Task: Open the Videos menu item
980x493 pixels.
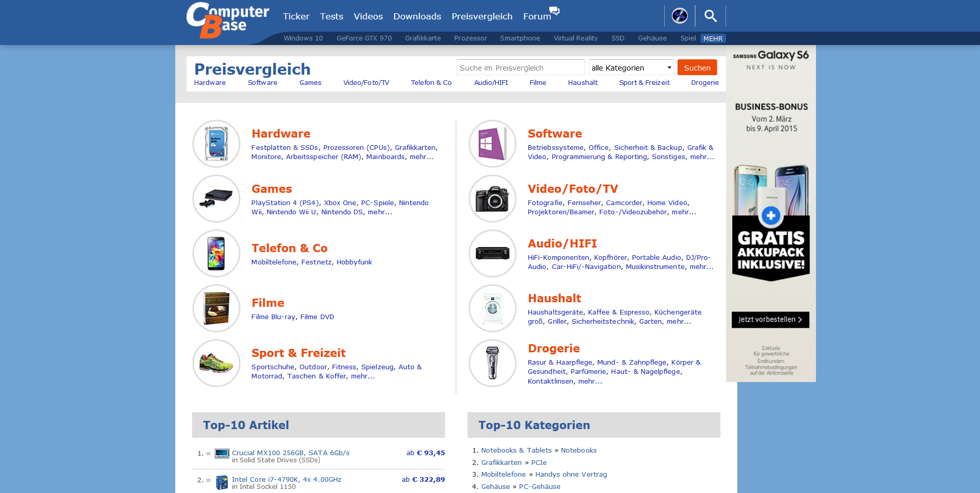Action: coord(368,16)
